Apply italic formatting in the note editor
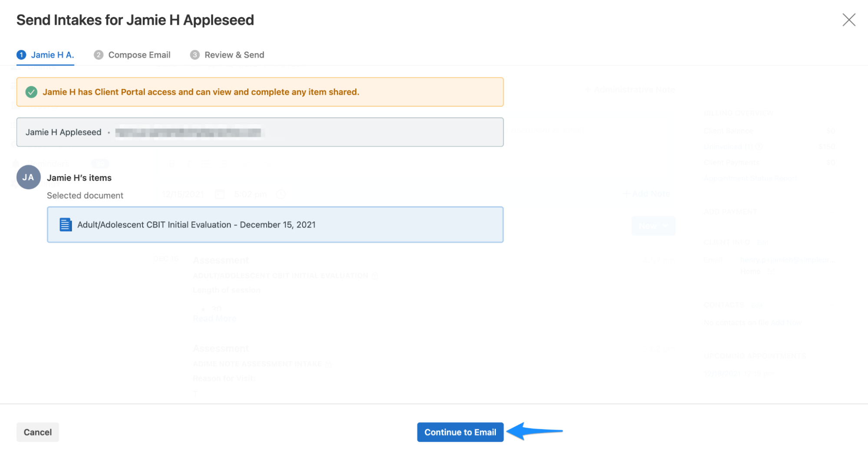 189,164
